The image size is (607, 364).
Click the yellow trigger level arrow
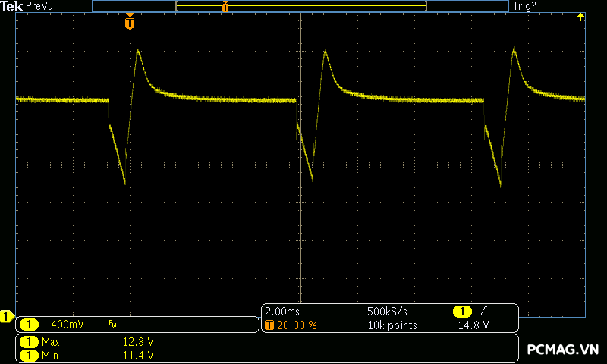tap(580, 17)
